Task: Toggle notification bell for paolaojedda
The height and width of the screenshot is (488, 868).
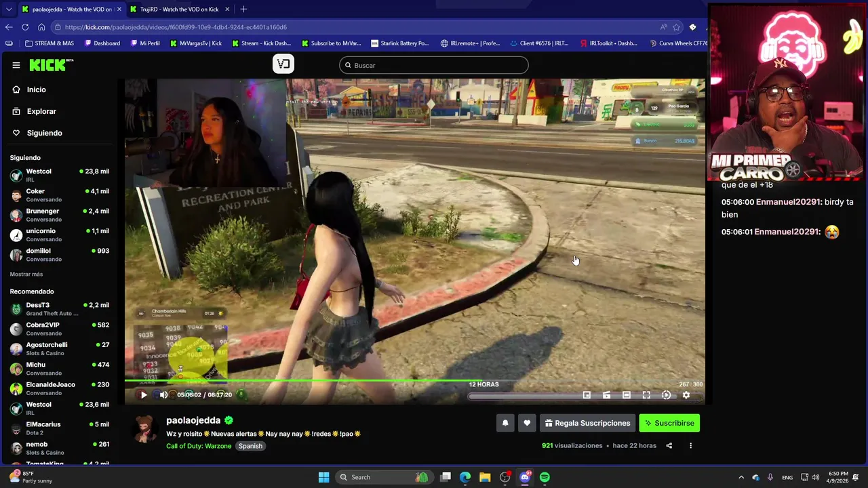Action: [505, 423]
